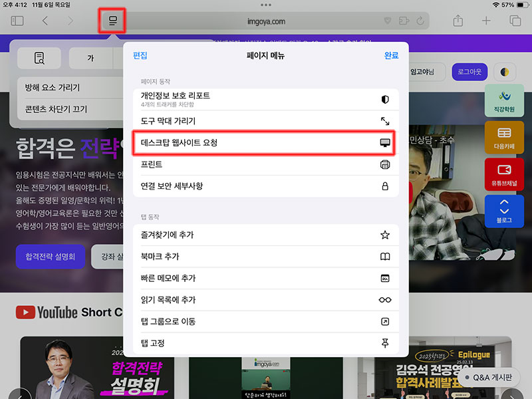The image size is (532, 399).
Task: Go back with the back arrow
Action: click(x=45, y=21)
